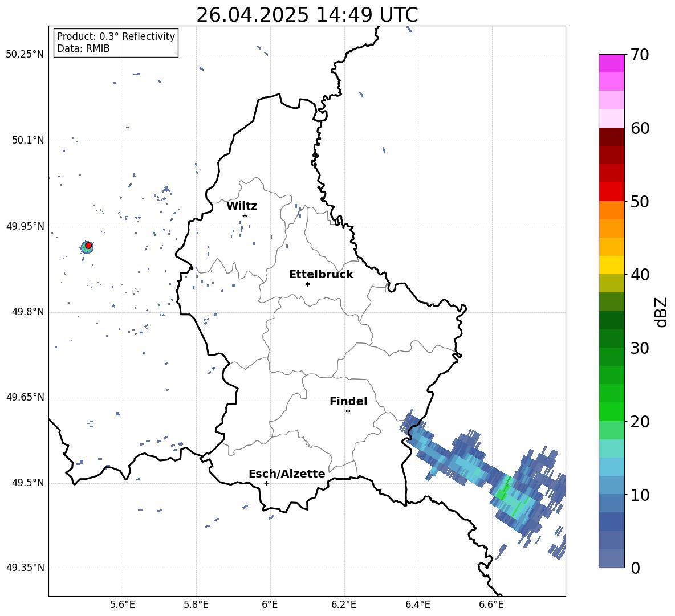Click the colorbar tick label 50
Viewport: 675px width, 616px height.
click(x=640, y=202)
